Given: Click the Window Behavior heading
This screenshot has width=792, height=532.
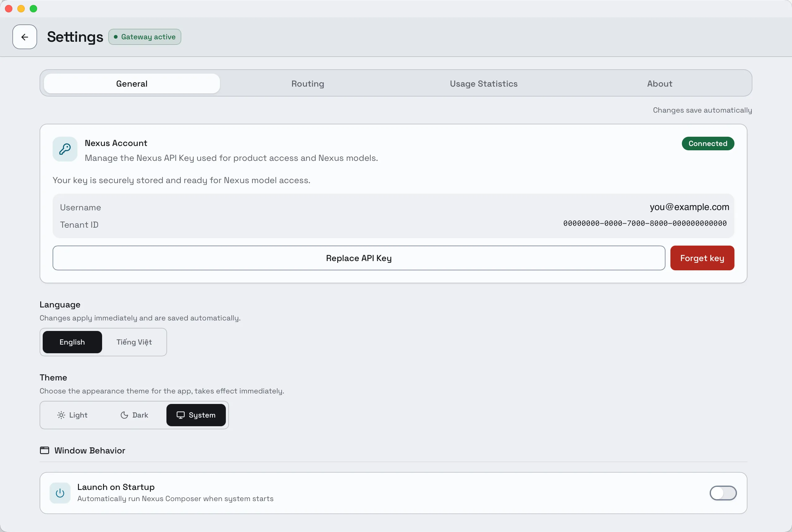Looking at the screenshot, I should (90, 450).
